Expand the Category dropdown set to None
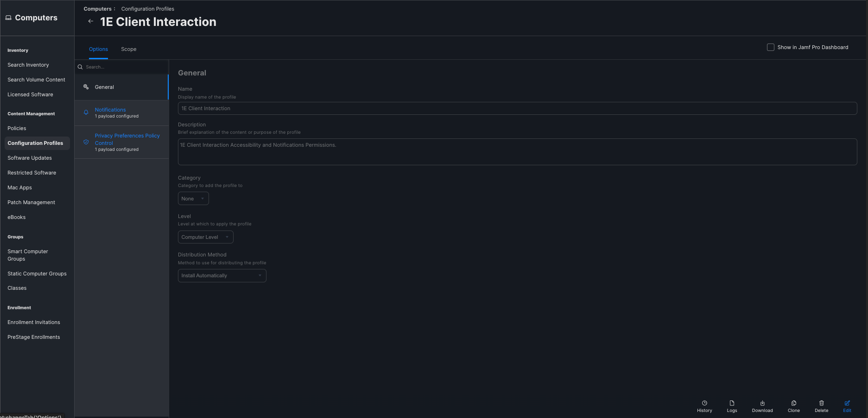This screenshot has width=868, height=418. click(x=193, y=199)
